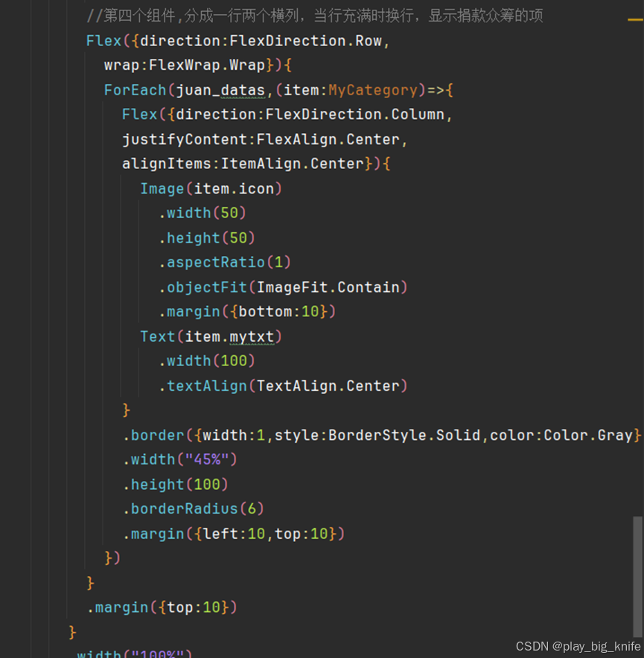Click 'wrap:FlexWrap.Wrap' text
Viewport: 644px width, 658px height.
[x=185, y=65]
